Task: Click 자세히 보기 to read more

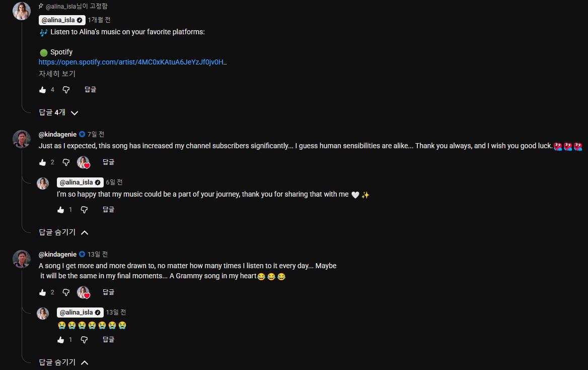Action: point(57,74)
